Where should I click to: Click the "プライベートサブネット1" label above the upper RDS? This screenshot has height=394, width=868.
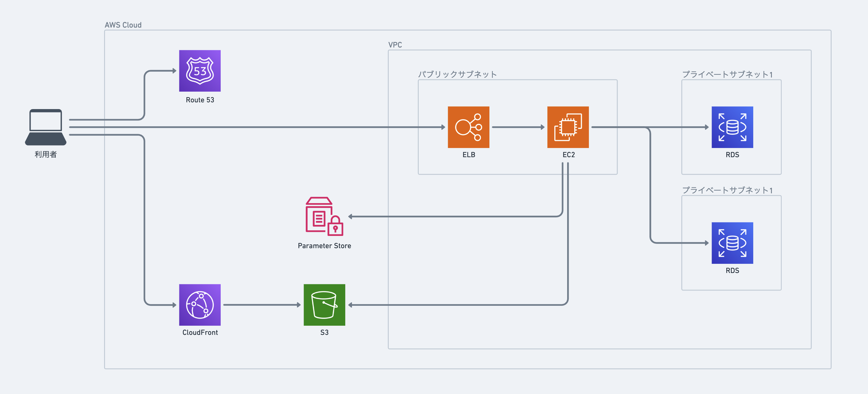click(727, 74)
